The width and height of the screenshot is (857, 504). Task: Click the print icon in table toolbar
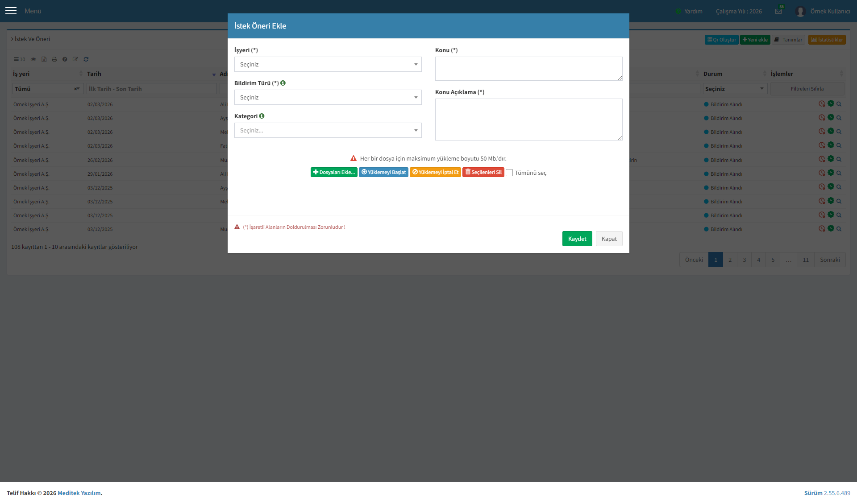point(54,59)
